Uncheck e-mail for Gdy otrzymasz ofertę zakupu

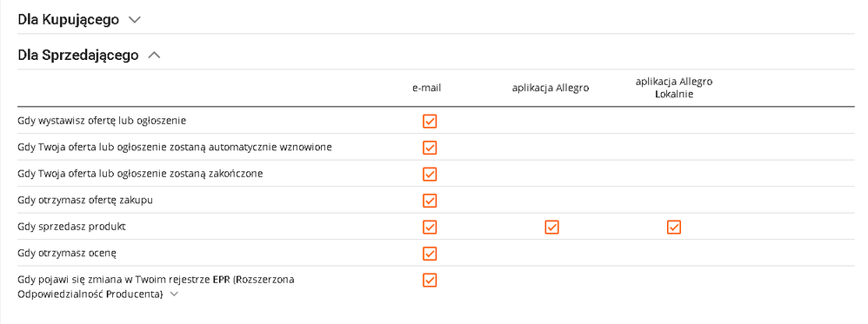click(x=430, y=201)
